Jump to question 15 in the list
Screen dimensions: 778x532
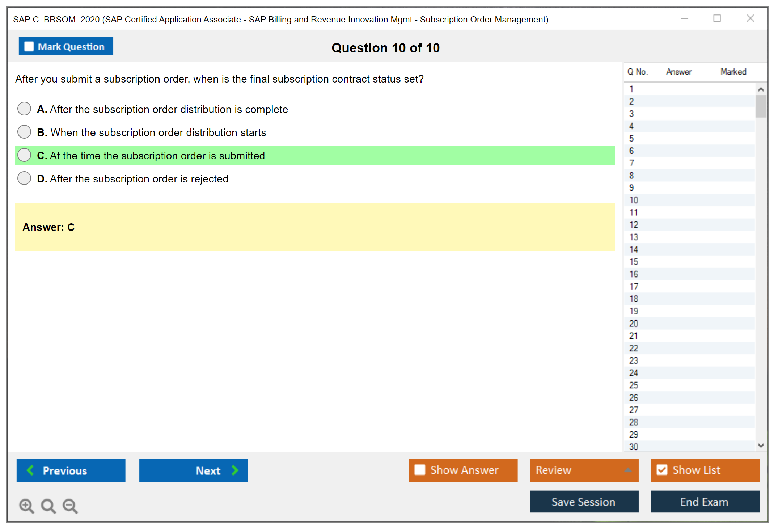634,262
